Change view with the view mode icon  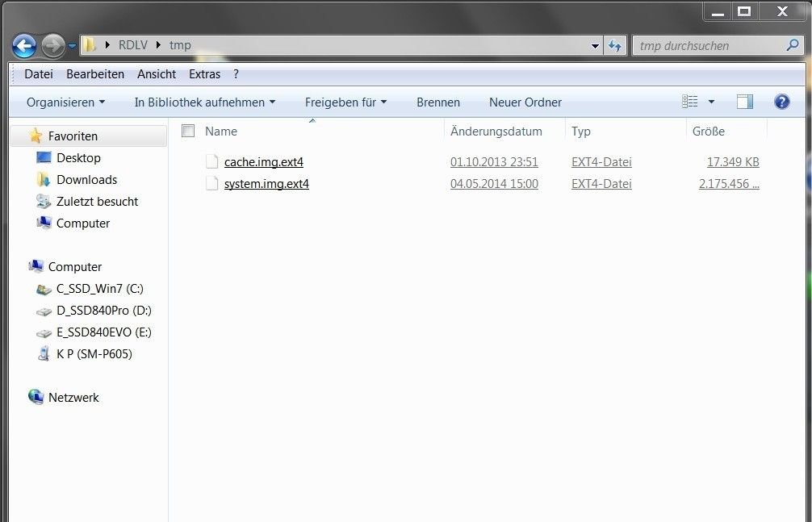point(690,102)
